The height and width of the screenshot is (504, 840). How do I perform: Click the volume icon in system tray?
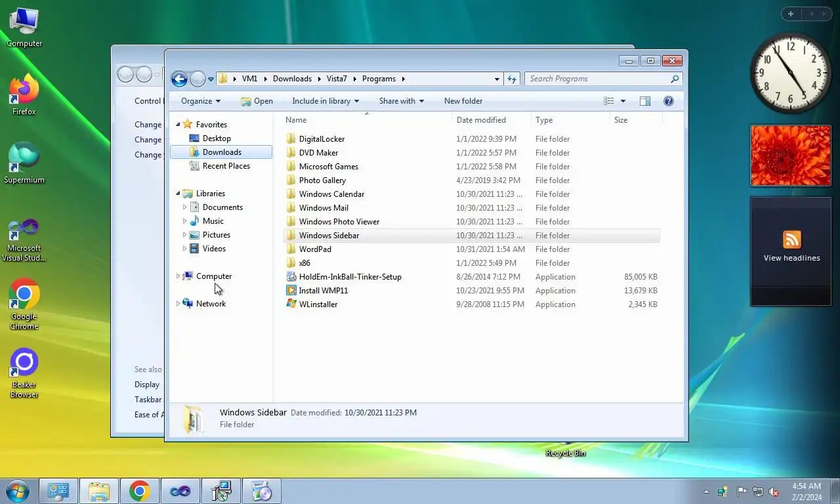tap(774, 492)
